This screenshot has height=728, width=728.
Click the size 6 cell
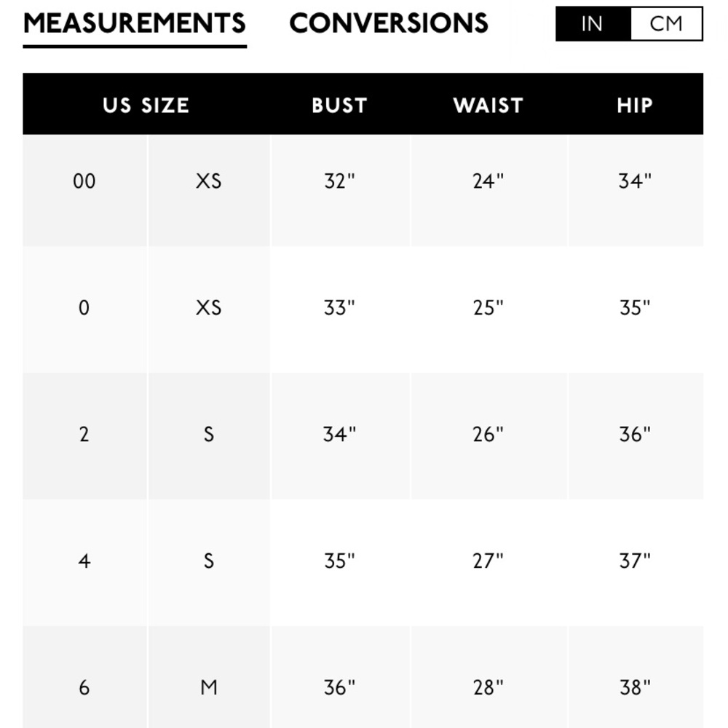84,677
